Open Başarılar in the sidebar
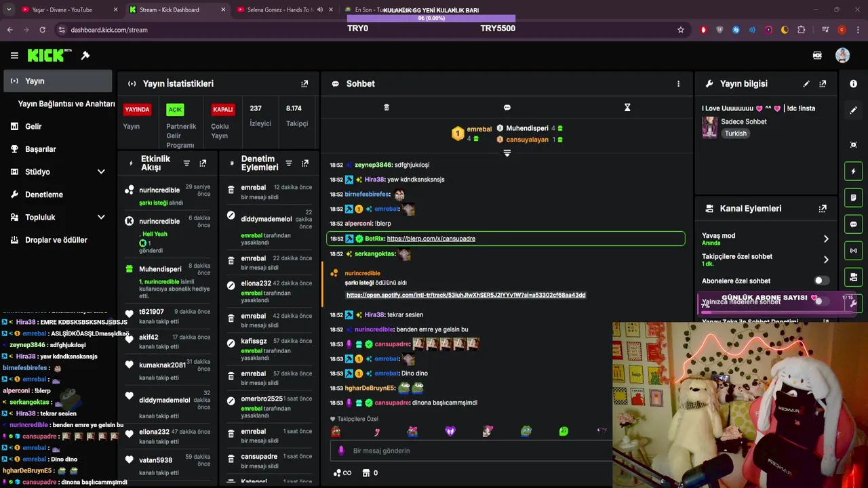The image size is (868, 488). [41, 149]
